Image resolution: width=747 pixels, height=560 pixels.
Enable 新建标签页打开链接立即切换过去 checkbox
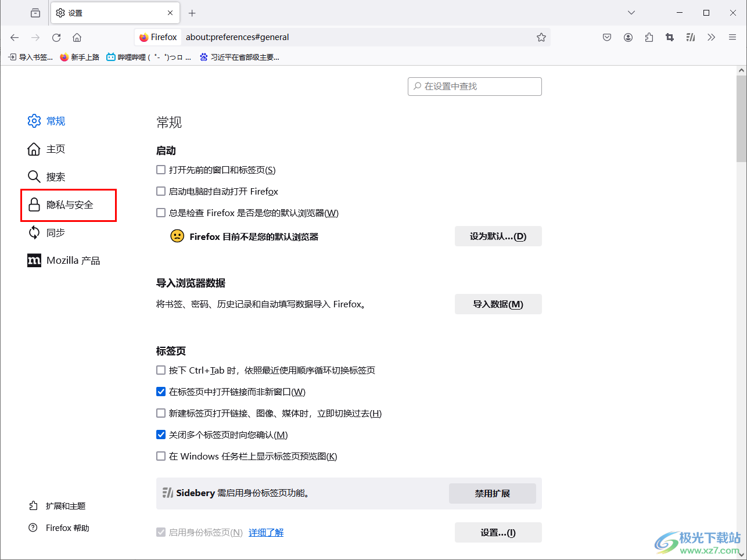coord(161,413)
